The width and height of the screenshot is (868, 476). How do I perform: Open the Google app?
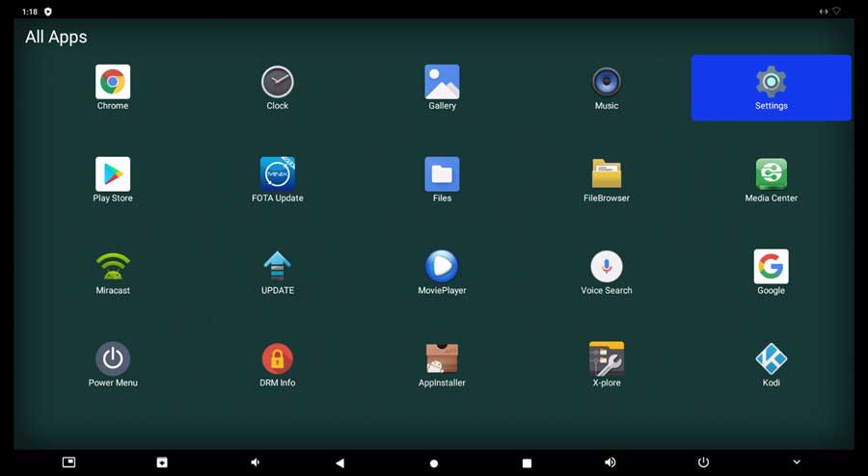[x=772, y=272]
